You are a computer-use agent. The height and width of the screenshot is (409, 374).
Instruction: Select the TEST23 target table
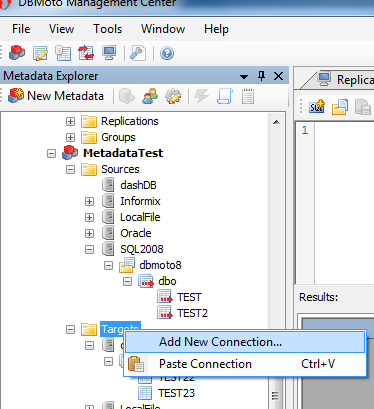[x=176, y=393]
